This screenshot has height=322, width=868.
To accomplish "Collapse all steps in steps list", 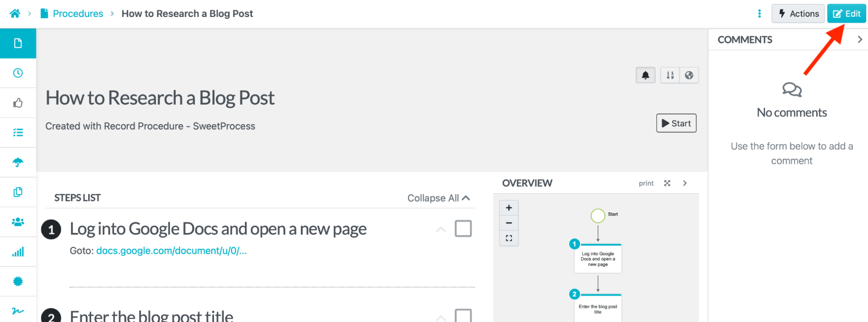I will [x=438, y=198].
